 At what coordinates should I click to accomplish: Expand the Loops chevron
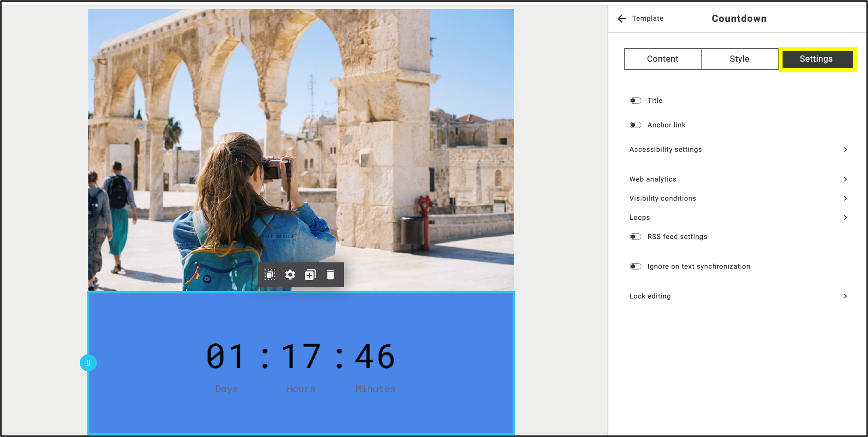(x=845, y=218)
